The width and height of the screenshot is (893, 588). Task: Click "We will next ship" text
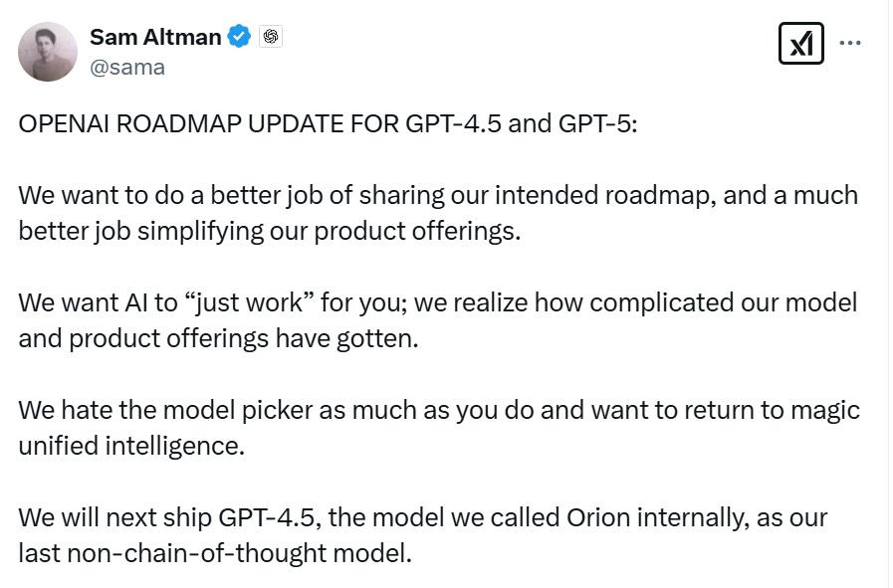114,517
